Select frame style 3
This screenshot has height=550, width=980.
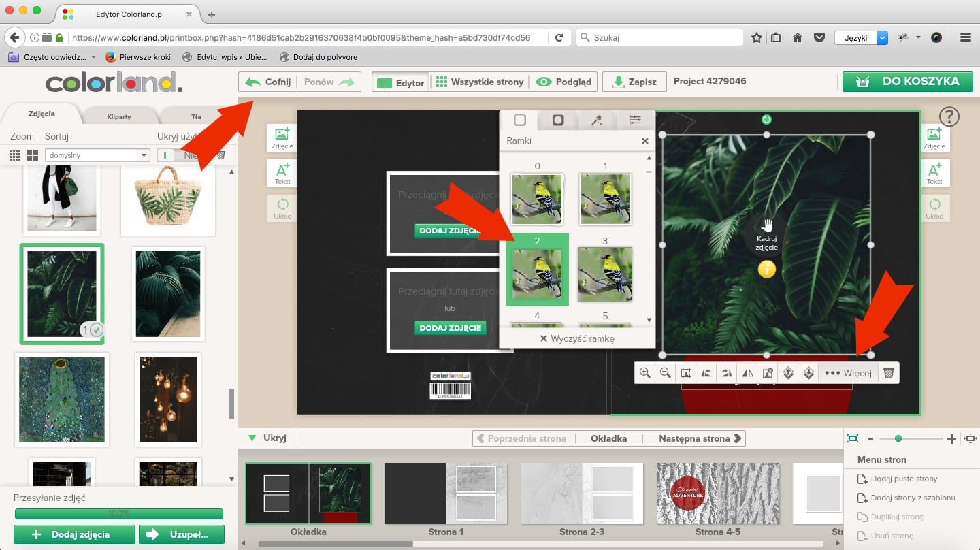pos(605,274)
